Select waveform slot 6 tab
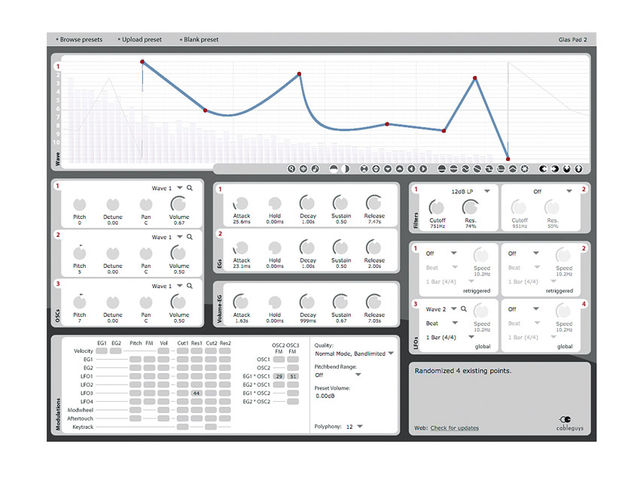 [58, 109]
